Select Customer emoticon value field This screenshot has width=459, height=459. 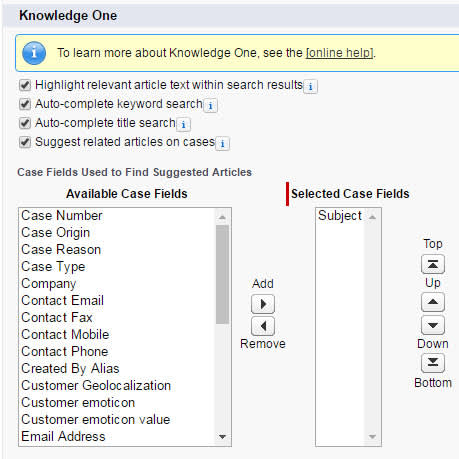pyautogui.click(x=117, y=420)
